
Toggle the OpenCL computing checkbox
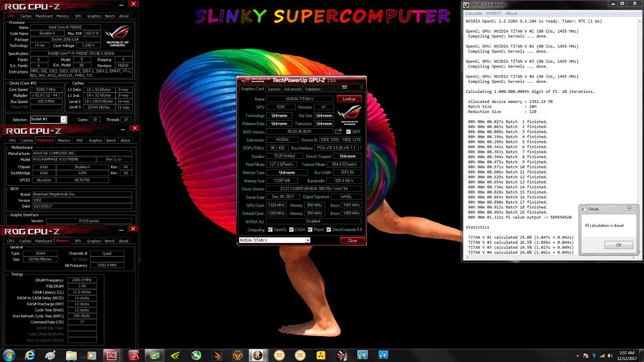270,230
